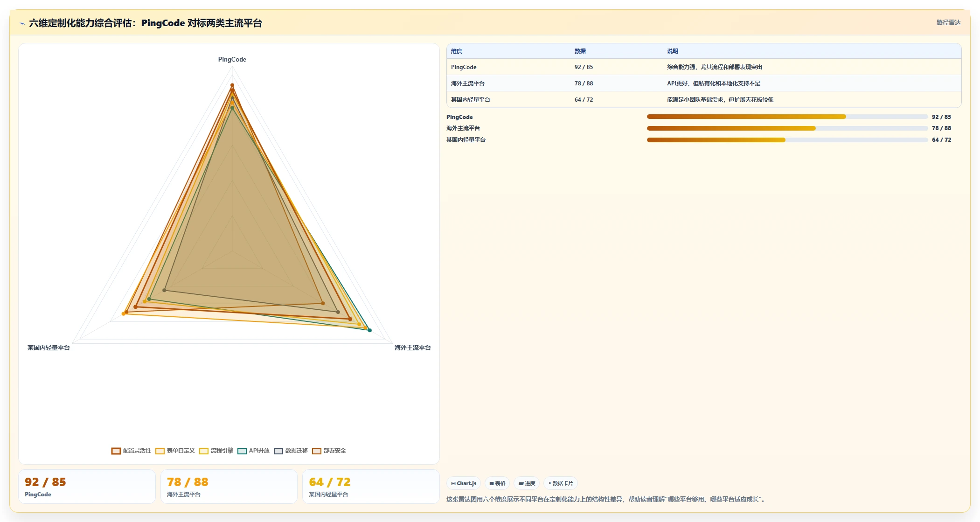Viewport: 980px width, 522px height.
Task: Click the 综合能力强 description cell
Action: [x=812, y=67]
